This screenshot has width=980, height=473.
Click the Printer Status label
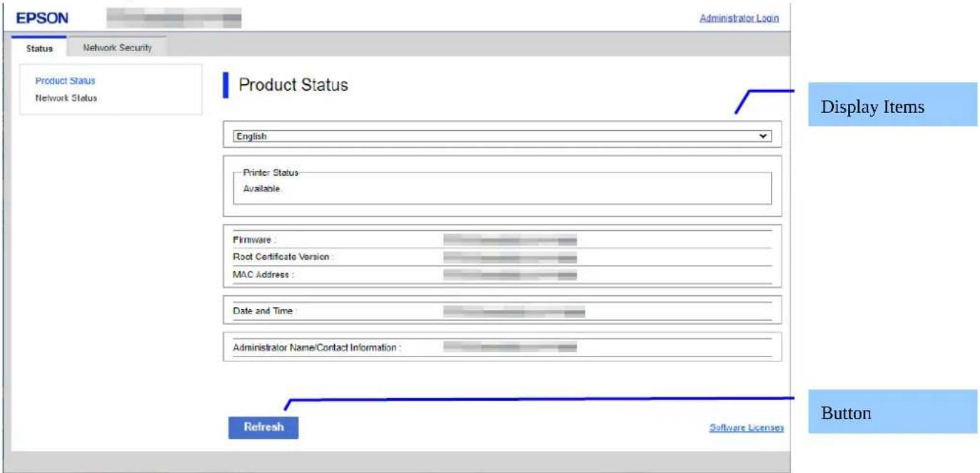271,173
